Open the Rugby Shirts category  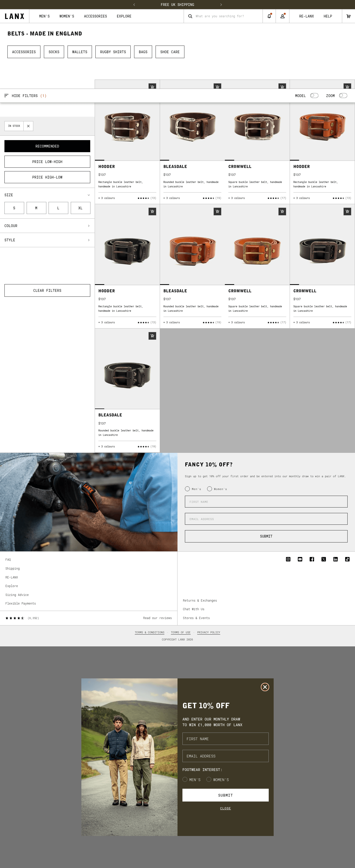113,52
